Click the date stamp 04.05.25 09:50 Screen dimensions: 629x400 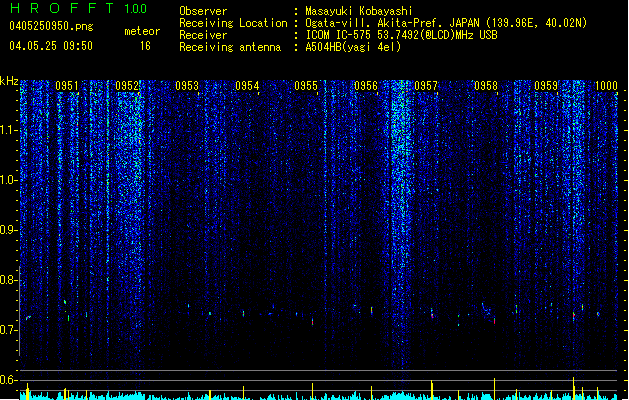coord(51,46)
